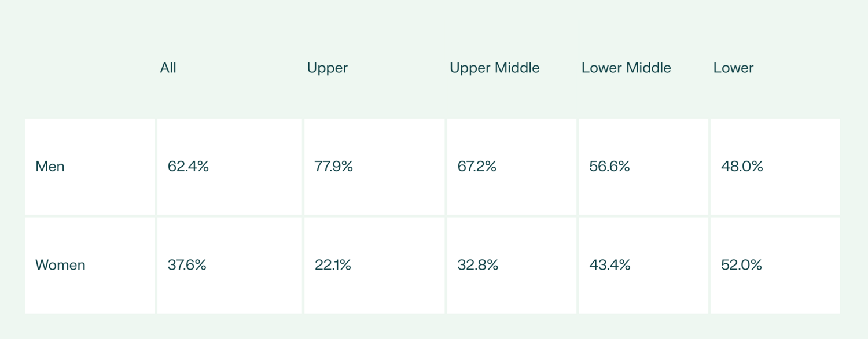Select the 37.6% cell

point(187,265)
